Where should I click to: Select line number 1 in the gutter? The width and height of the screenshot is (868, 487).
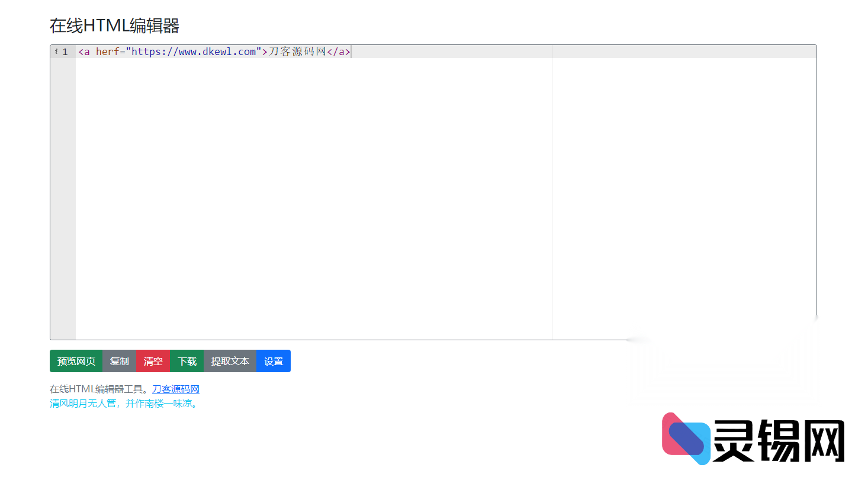point(65,52)
